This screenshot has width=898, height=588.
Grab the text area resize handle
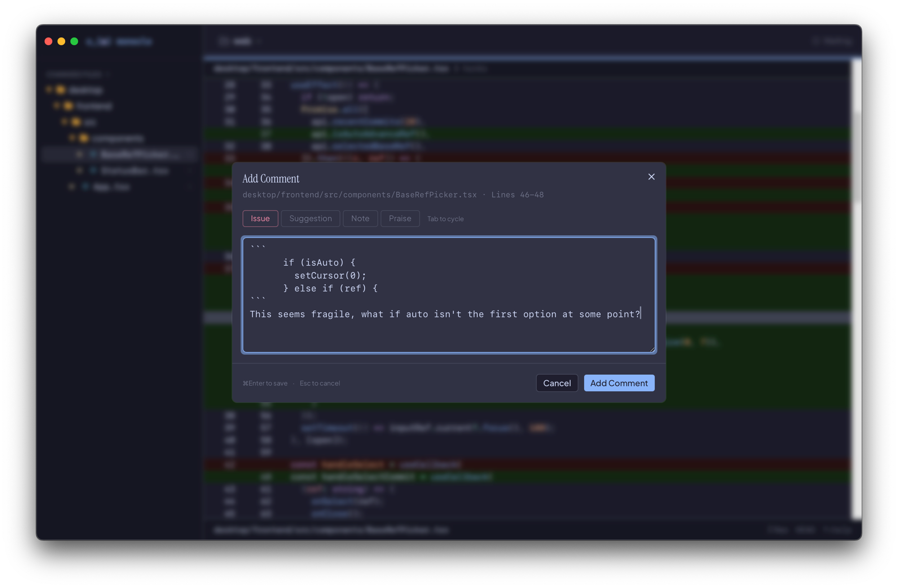tap(651, 349)
